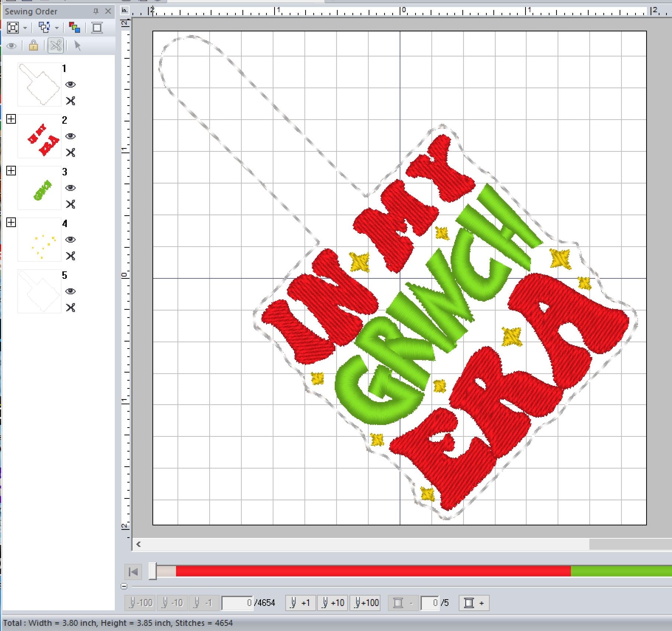Toggle visibility of green GRINCH item 3
672x631 pixels.
[70, 188]
